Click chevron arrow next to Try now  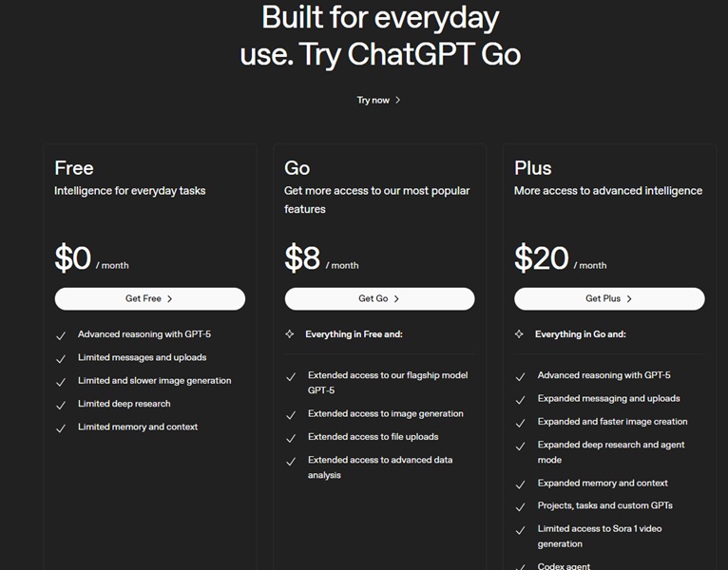click(398, 100)
